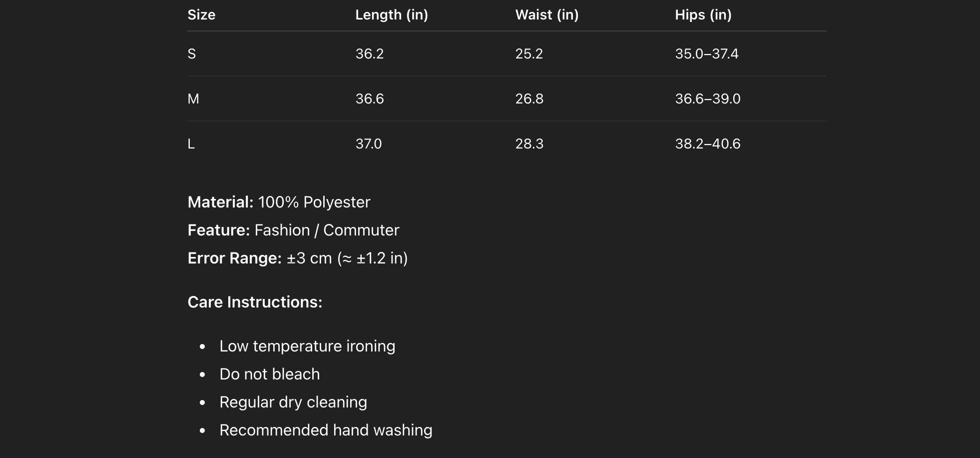Select the 35.0–37.4 hips range
The height and width of the screenshot is (458, 980).
pyautogui.click(x=707, y=54)
